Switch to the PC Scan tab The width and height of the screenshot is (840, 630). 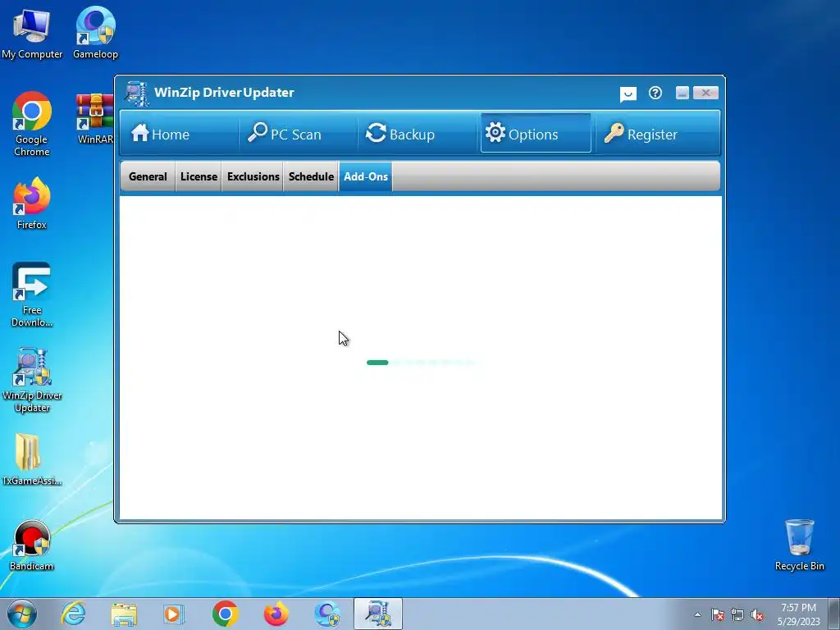coord(298,134)
